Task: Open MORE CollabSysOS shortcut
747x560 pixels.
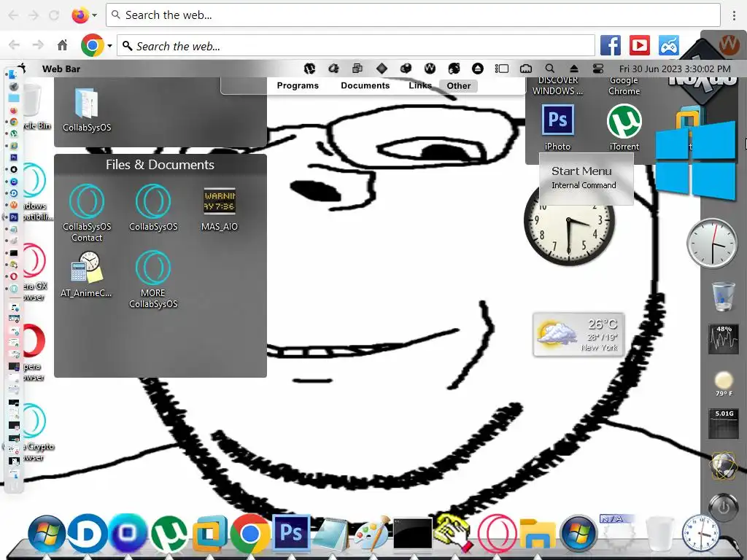Action: (153, 279)
